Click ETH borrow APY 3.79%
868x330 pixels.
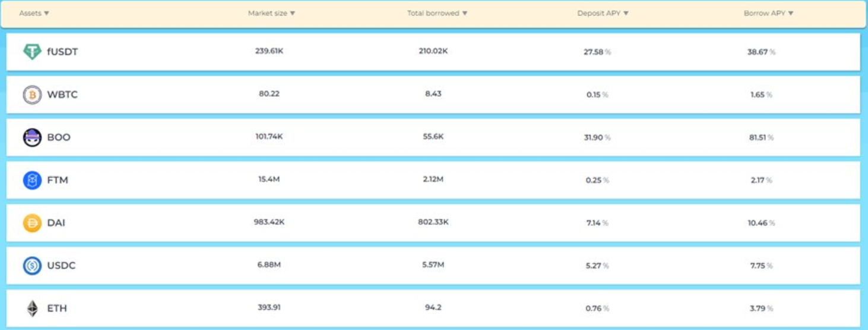761,309
